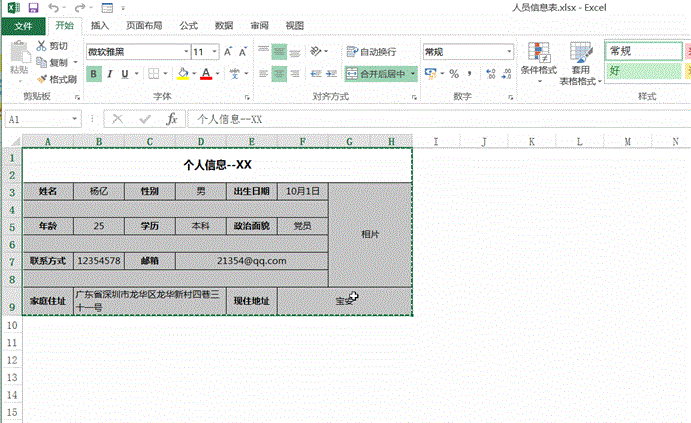
Task: Toggle Bold formatting button
Action: 94,74
